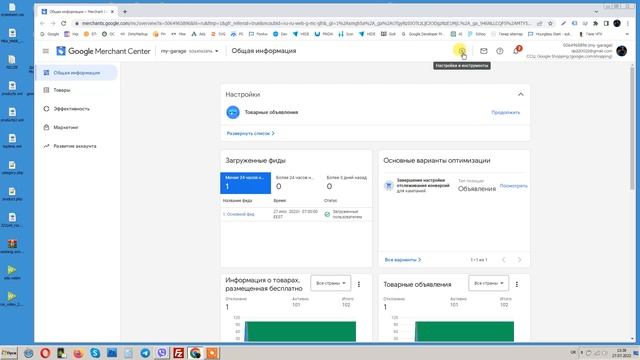Click the Эффективность sidebar icon
The width and height of the screenshot is (640, 360).
point(46,109)
